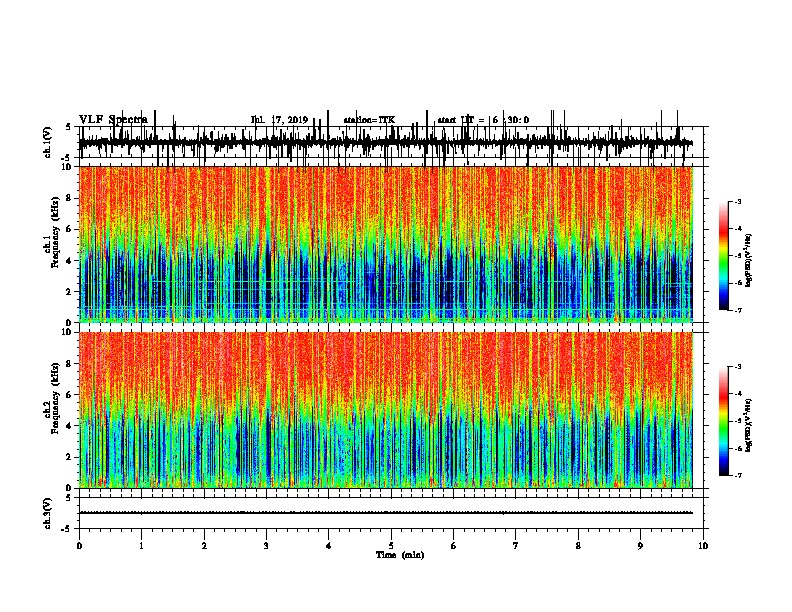Select the ch.2 spectrogram color bar
This screenshot has width=792, height=612.
724,421
